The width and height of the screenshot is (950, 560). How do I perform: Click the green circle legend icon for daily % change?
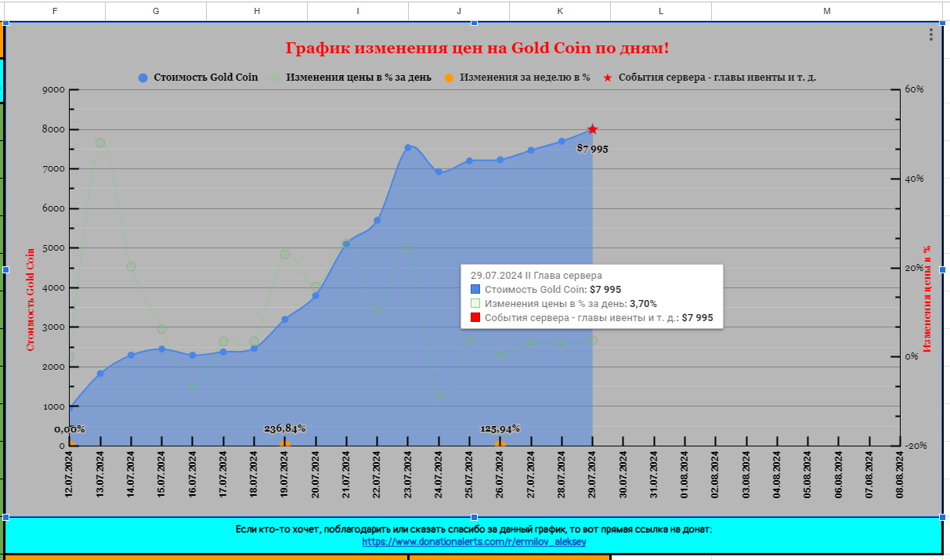coord(275,78)
